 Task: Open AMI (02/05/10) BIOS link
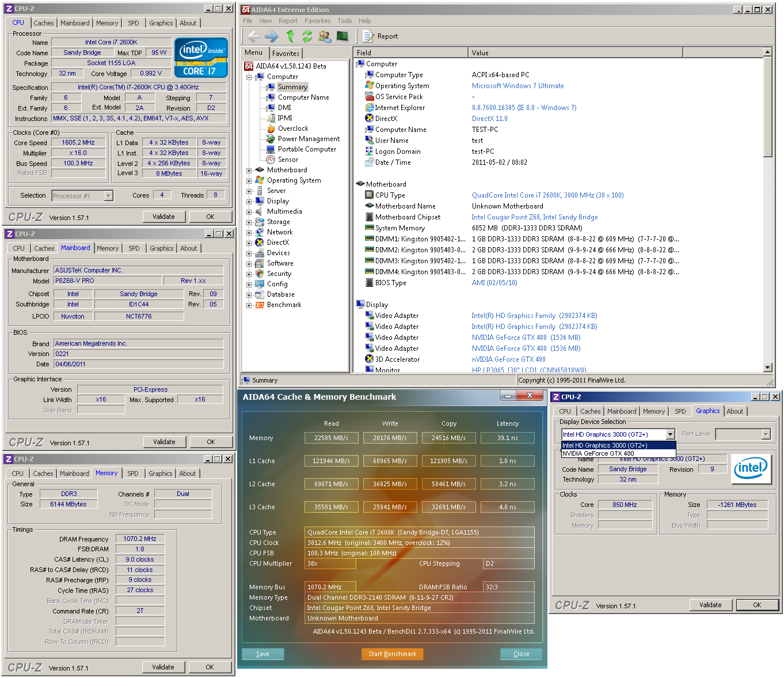(494, 283)
